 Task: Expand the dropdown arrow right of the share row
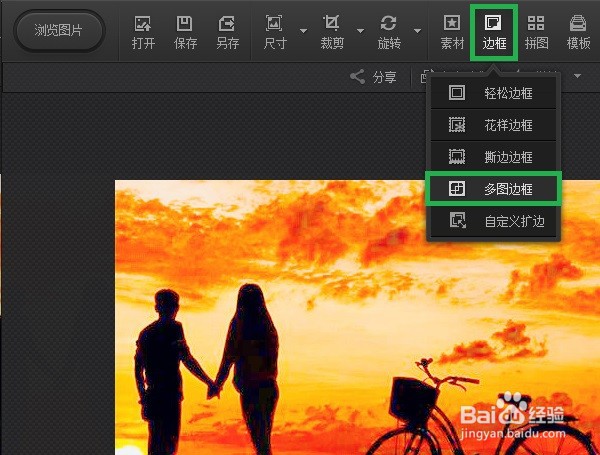577,76
